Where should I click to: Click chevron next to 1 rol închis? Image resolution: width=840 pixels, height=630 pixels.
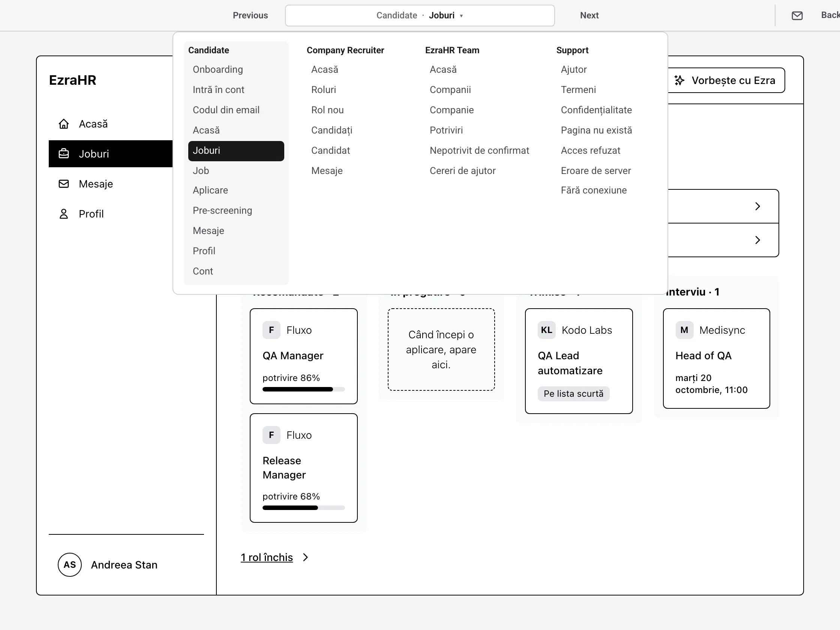click(305, 557)
